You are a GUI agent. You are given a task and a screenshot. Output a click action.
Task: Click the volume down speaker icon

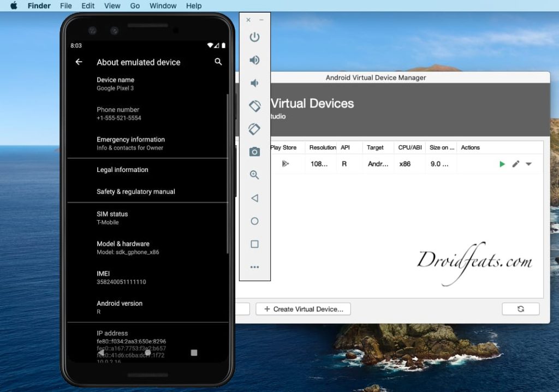click(x=254, y=83)
